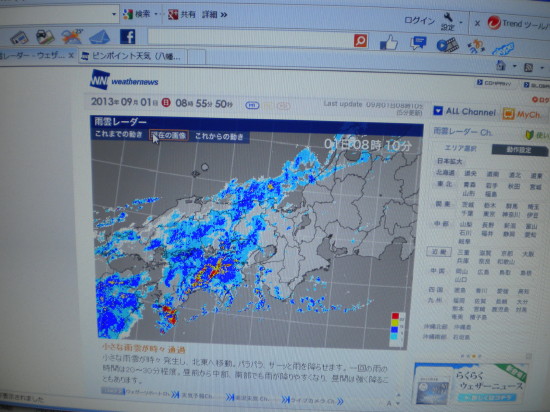Switch to the ピンポイント天気 browser tab

point(132,56)
